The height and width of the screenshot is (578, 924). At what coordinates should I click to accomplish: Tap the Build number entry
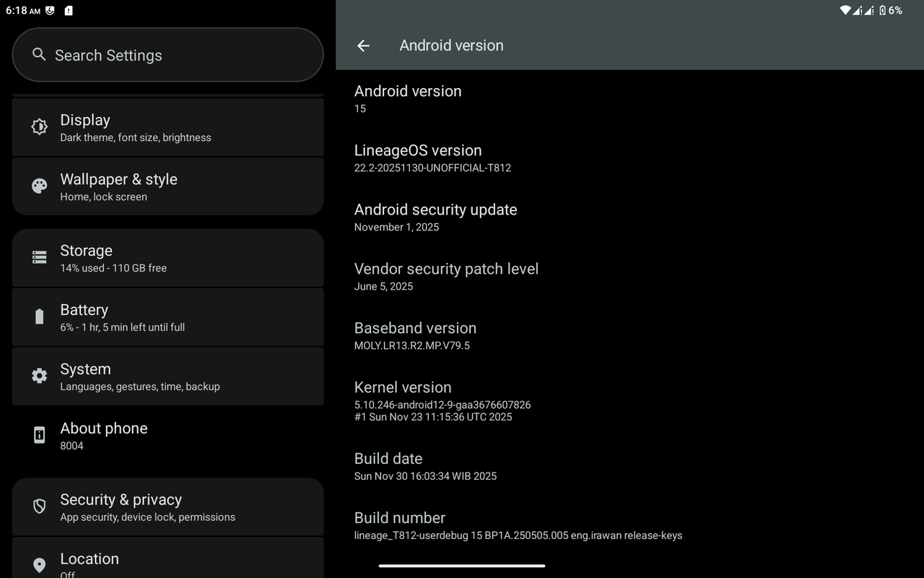point(518,525)
